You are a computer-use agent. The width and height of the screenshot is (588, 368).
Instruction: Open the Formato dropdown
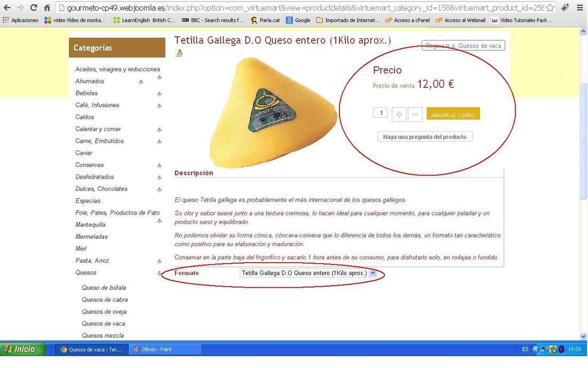tap(308, 273)
